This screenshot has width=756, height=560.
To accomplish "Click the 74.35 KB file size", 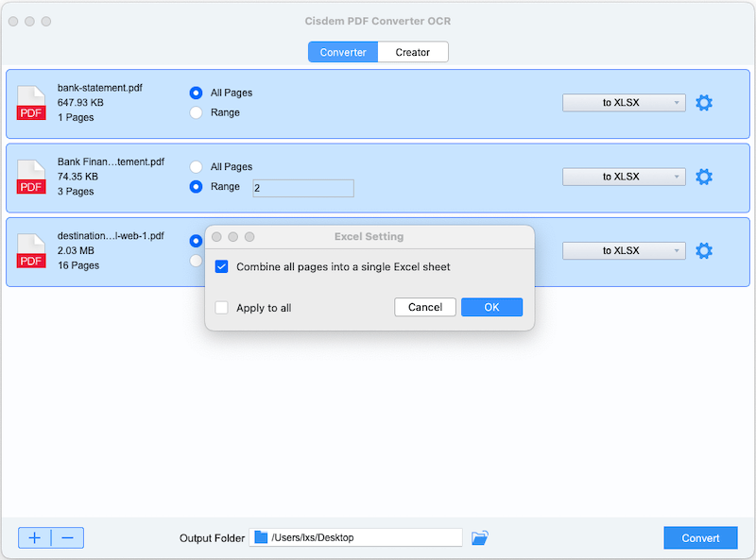I will pyautogui.click(x=77, y=177).
